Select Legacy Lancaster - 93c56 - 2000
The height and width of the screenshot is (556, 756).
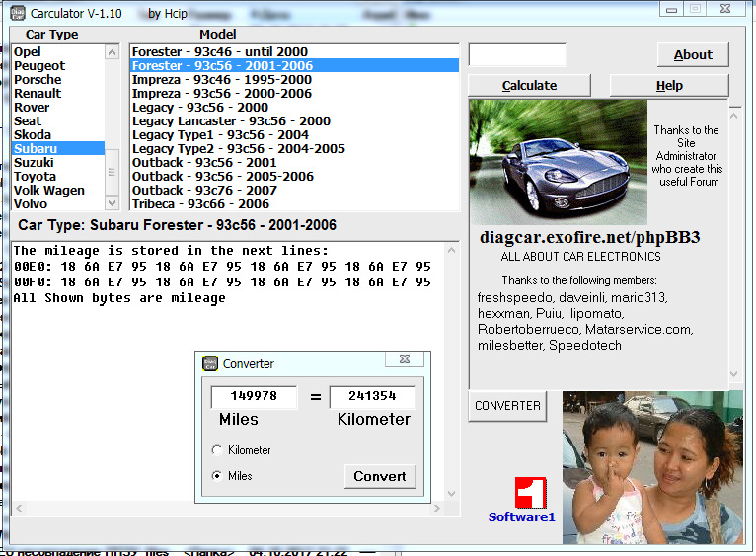294,120
